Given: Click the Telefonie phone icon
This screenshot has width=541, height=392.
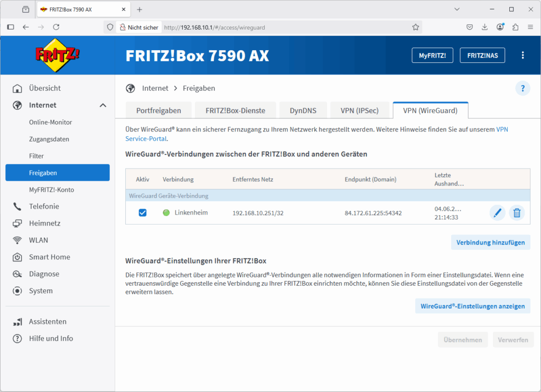Looking at the screenshot, I should pos(17,207).
